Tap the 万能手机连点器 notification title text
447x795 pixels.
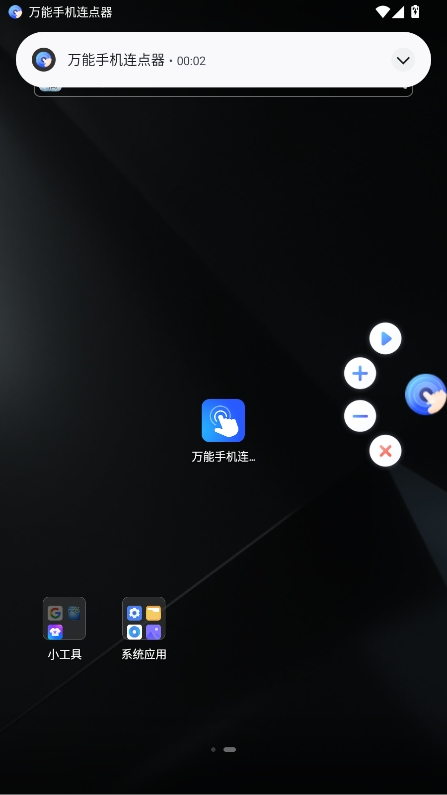(116, 60)
